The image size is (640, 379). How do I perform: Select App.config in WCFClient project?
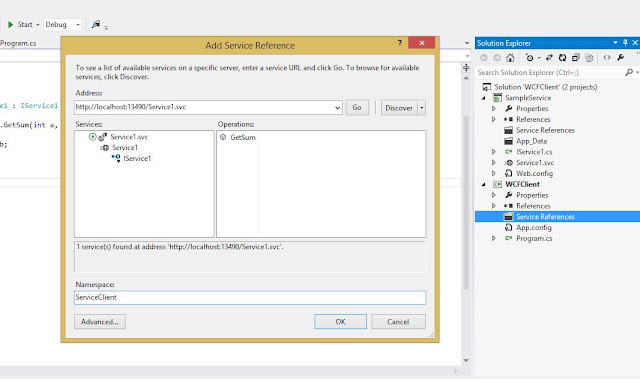tap(533, 228)
